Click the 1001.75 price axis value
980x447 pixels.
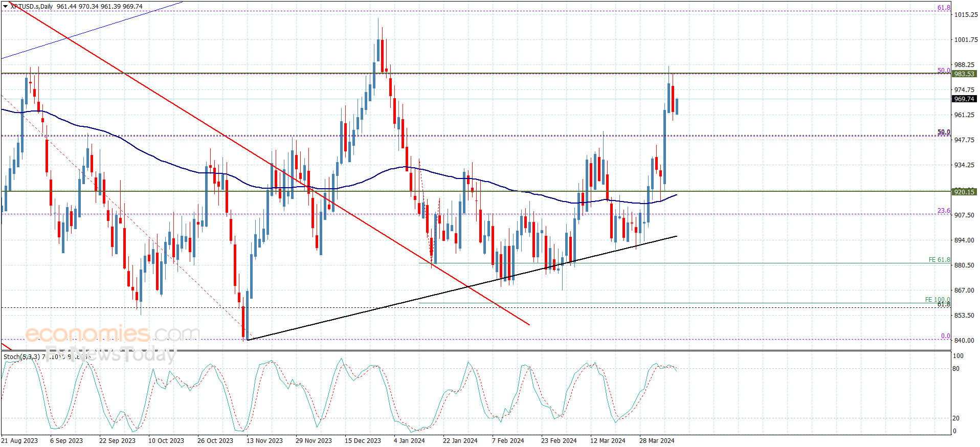click(966, 40)
